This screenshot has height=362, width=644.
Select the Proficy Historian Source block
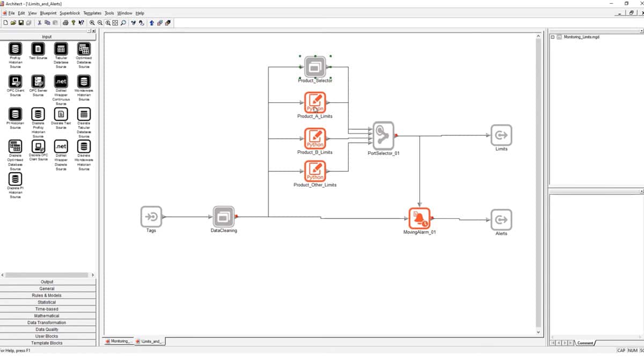[x=15, y=49]
